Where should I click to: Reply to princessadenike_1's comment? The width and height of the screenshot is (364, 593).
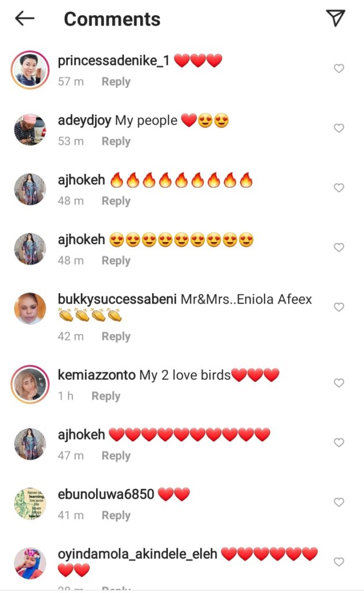[116, 82]
